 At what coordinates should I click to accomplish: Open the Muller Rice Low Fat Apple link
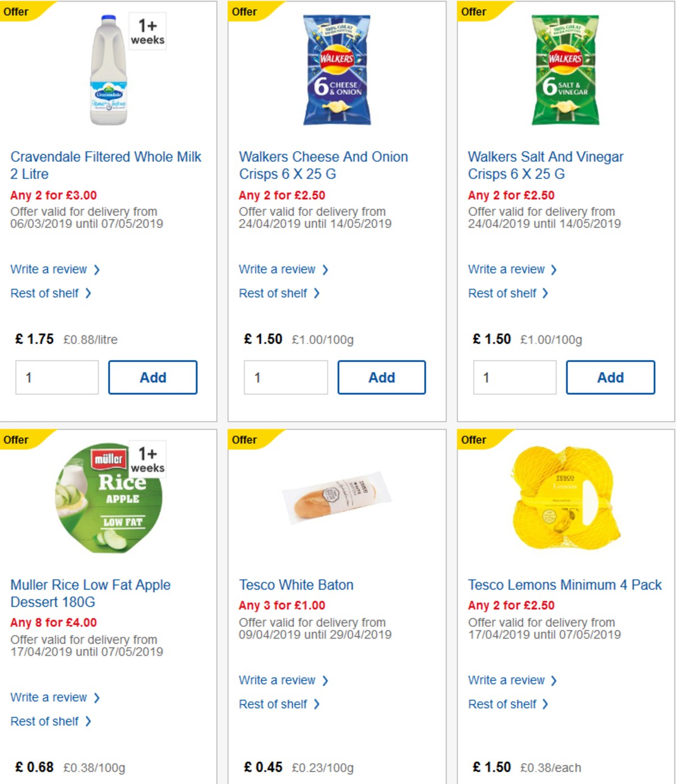(90, 593)
